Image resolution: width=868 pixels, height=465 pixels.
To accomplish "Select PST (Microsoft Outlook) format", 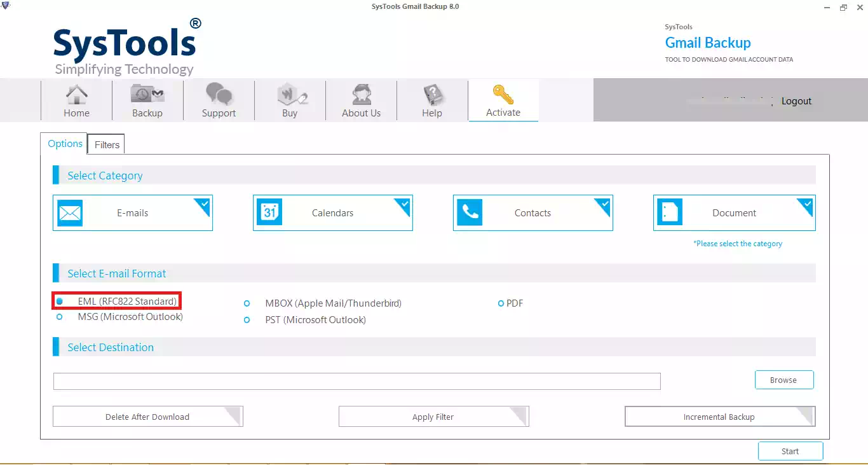I will pyautogui.click(x=247, y=320).
